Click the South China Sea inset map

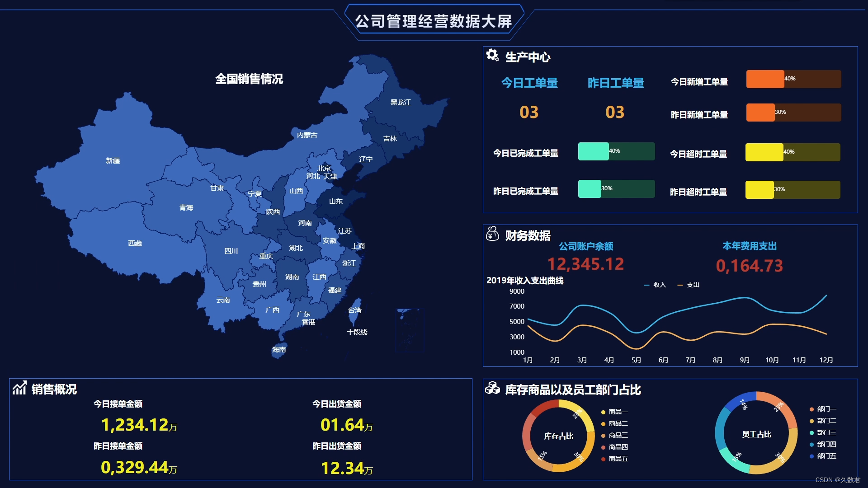(410, 330)
